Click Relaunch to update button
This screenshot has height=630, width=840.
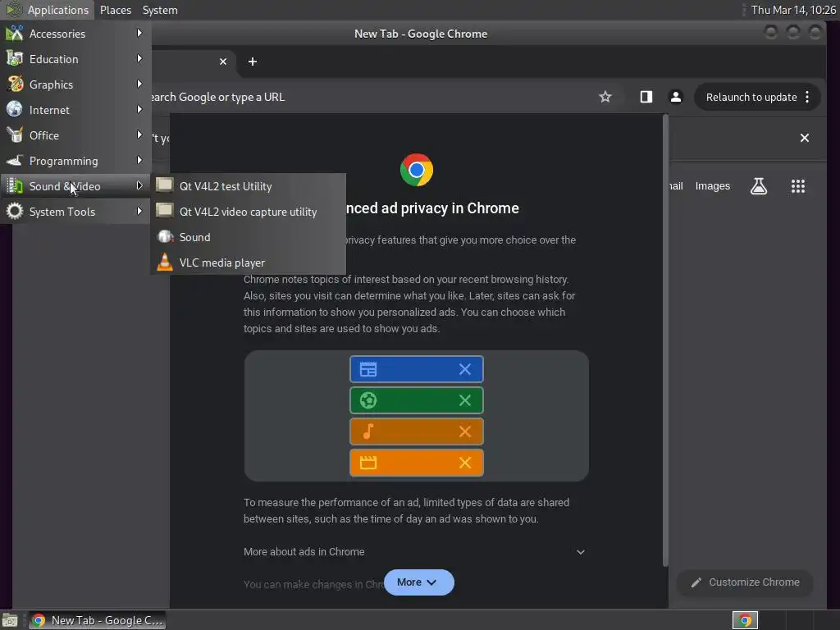coord(751,97)
